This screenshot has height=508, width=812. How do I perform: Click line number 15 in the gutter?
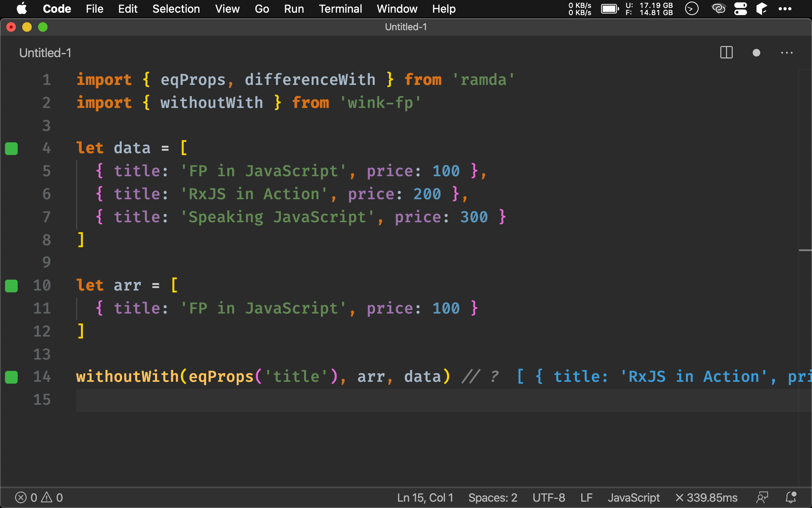[42, 400]
